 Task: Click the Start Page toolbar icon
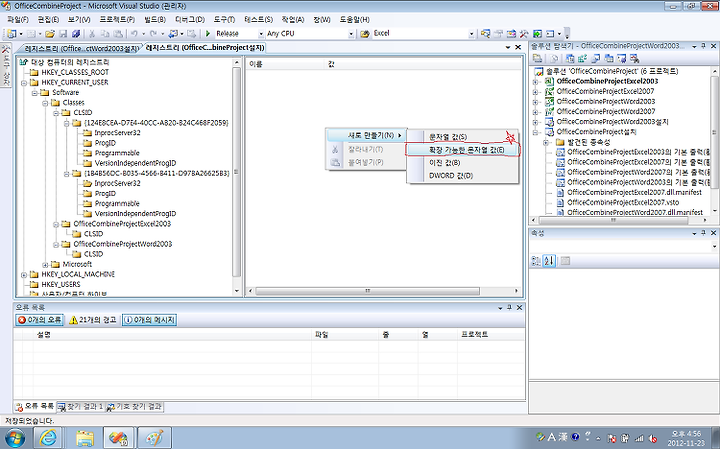coord(537,34)
